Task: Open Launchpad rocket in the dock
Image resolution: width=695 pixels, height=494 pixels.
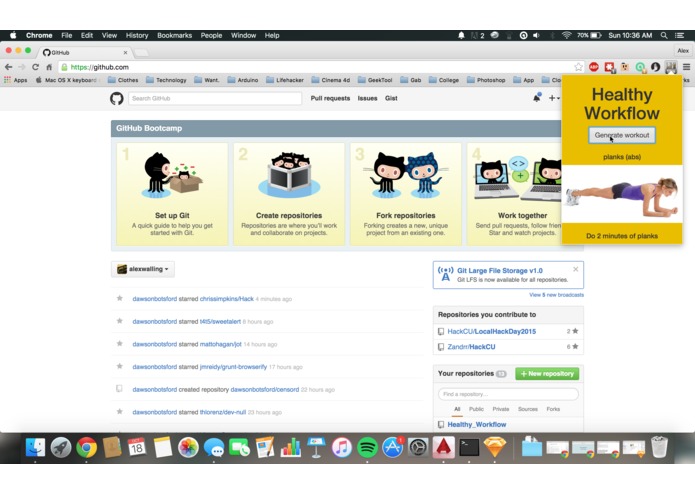Action: [x=61, y=447]
